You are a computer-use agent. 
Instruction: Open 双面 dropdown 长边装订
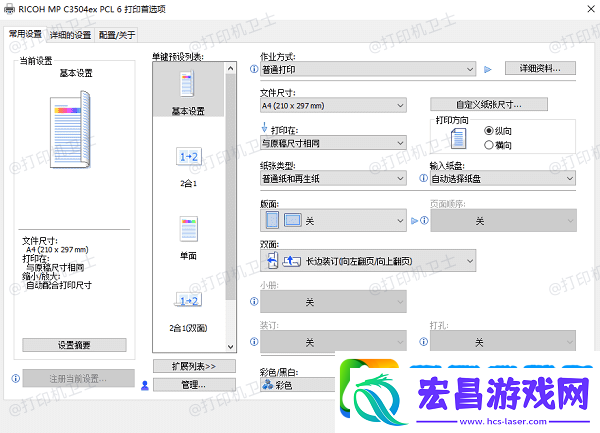pyautogui.click(x=368, y=261)
